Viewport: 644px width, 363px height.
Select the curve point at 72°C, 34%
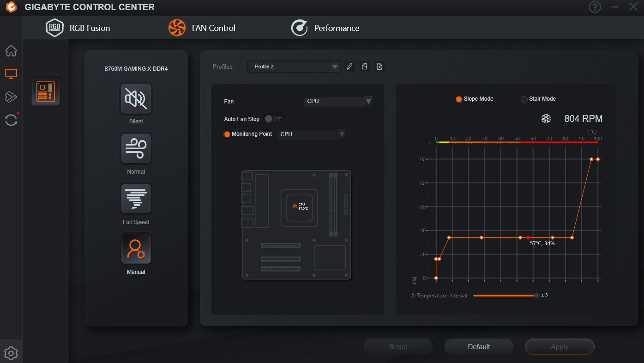(552, 238)
